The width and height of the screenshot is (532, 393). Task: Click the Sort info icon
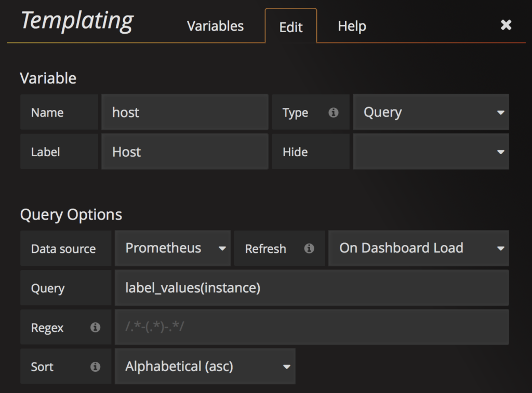click(95, 367)
